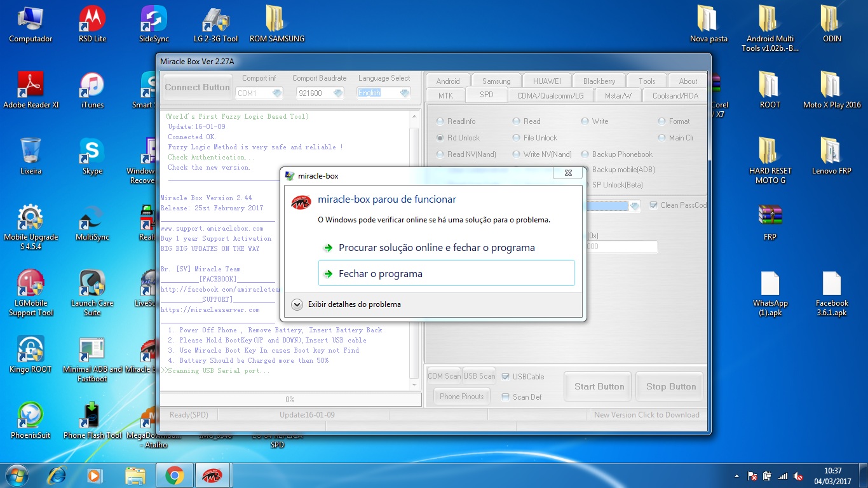Open the Adobe Reader XI icon
The height and width of the screenshot is (488, 868).
coord(31,90)
